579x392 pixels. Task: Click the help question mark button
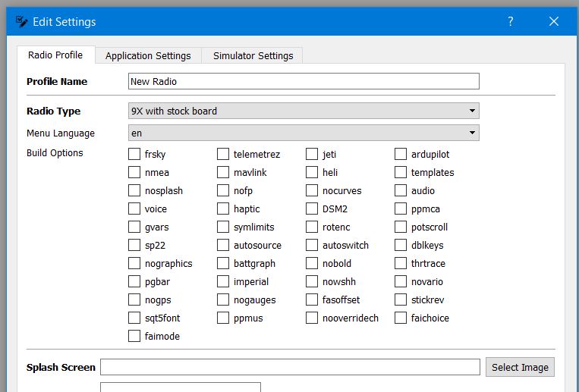click(511, 21)
